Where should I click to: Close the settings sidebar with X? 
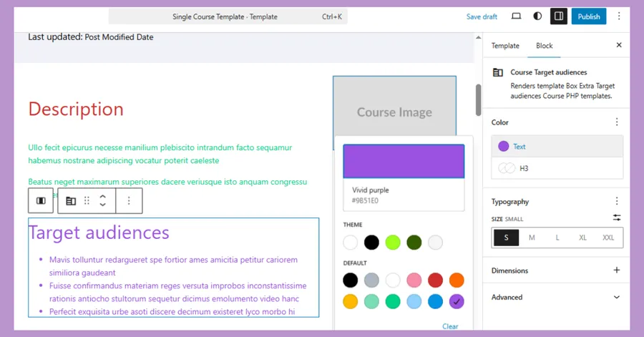pos(619,45)
